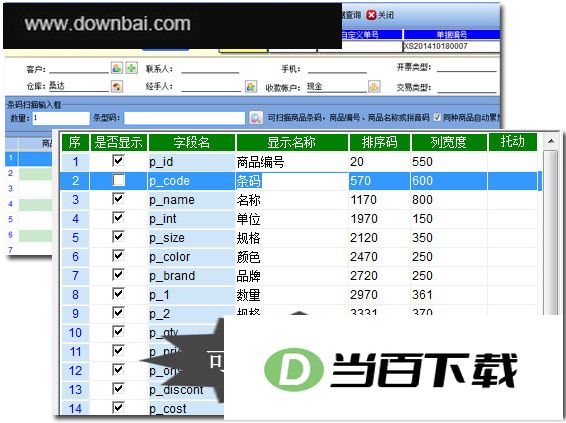Click scrollbar up arrow of field table
Viewport: 566px width, 423px height.
click(551, 141)
